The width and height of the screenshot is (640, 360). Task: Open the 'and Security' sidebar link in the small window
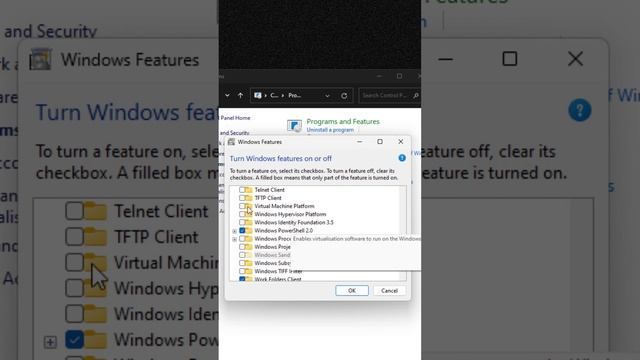[x=234, y=133]
